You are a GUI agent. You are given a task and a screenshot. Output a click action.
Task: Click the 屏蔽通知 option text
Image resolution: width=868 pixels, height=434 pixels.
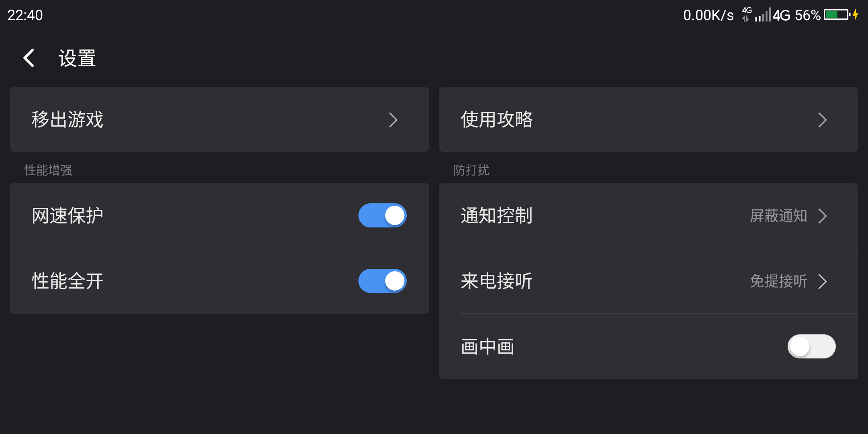click(778, 215)
